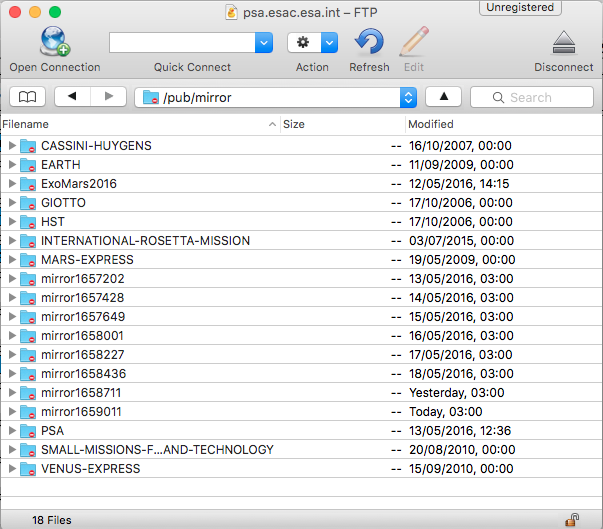Expand the mirror1658001 folder triangle
The width and height of the screenshot is (603, 529).
pyautogui.click(x=12, y=335)
